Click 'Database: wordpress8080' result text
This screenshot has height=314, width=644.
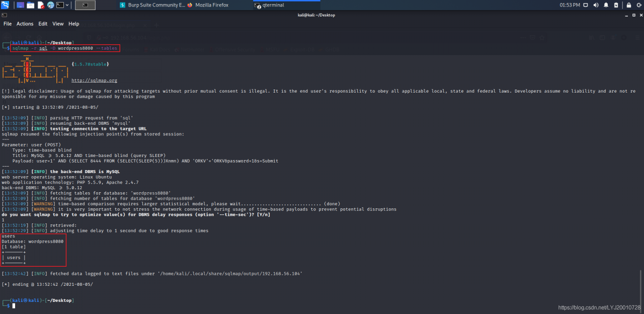33,242
